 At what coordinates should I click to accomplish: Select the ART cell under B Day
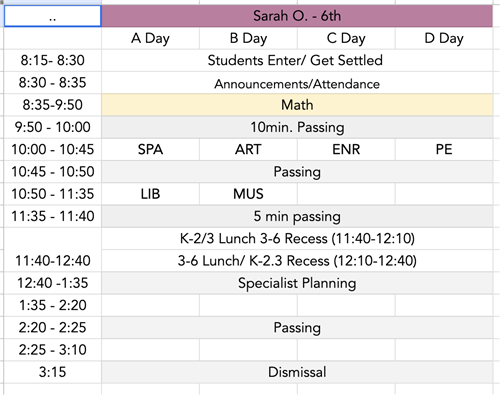pos(248,149)
